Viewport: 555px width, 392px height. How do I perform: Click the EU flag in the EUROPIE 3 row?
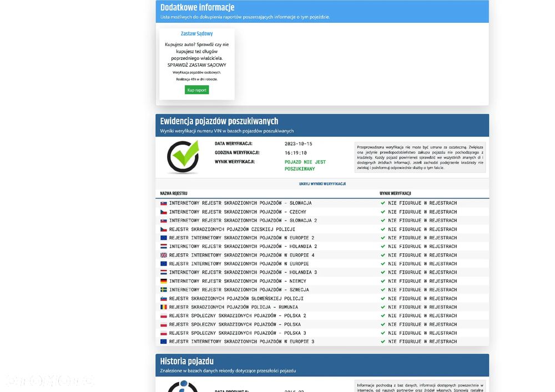point(164,342)
